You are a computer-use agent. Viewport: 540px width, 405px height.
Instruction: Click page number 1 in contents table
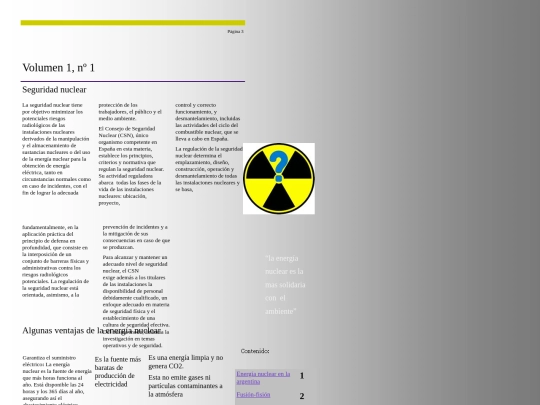pyautogui.click(x=302, y=376)
